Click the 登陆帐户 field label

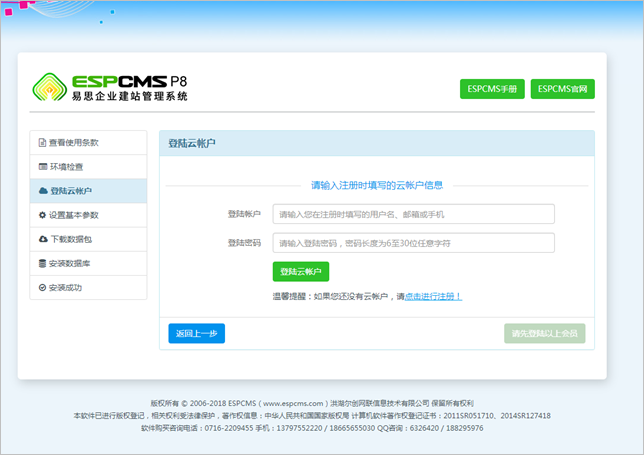tap(244, 214)
